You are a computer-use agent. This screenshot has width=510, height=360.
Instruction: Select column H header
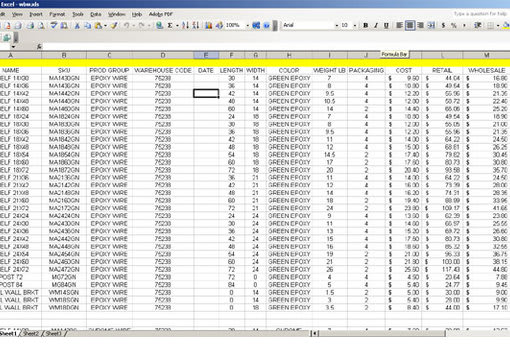(289, 55)
